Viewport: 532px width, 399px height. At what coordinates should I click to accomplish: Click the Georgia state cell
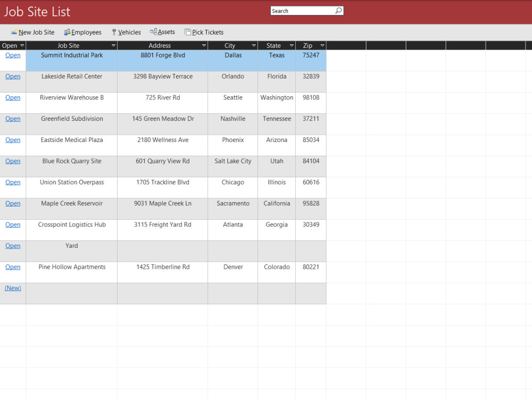click(277, 230)
